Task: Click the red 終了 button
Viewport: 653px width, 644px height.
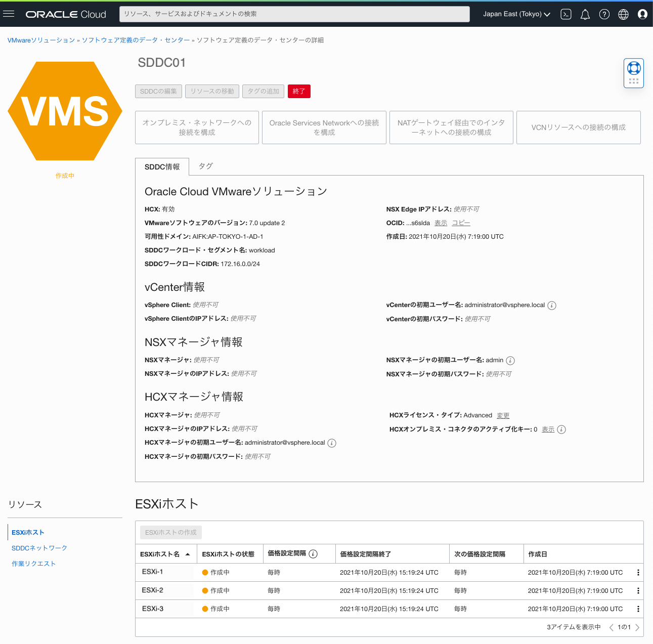Action: click(299, 92)
